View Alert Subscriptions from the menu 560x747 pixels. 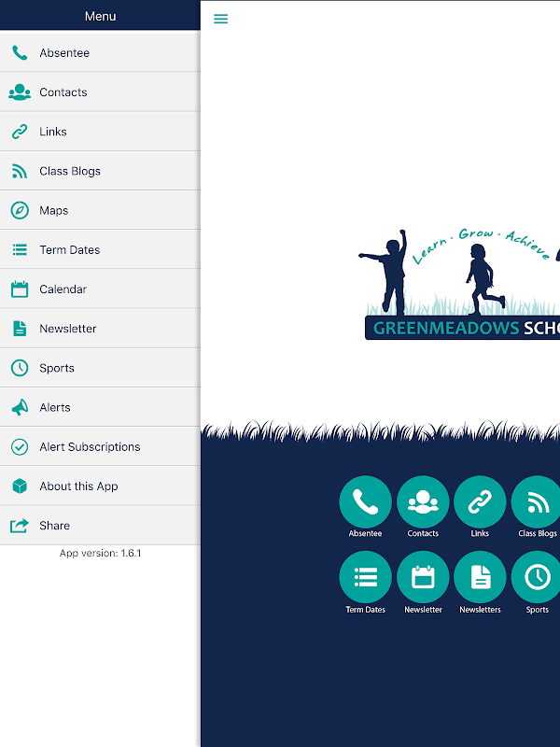tap(100, 447)
